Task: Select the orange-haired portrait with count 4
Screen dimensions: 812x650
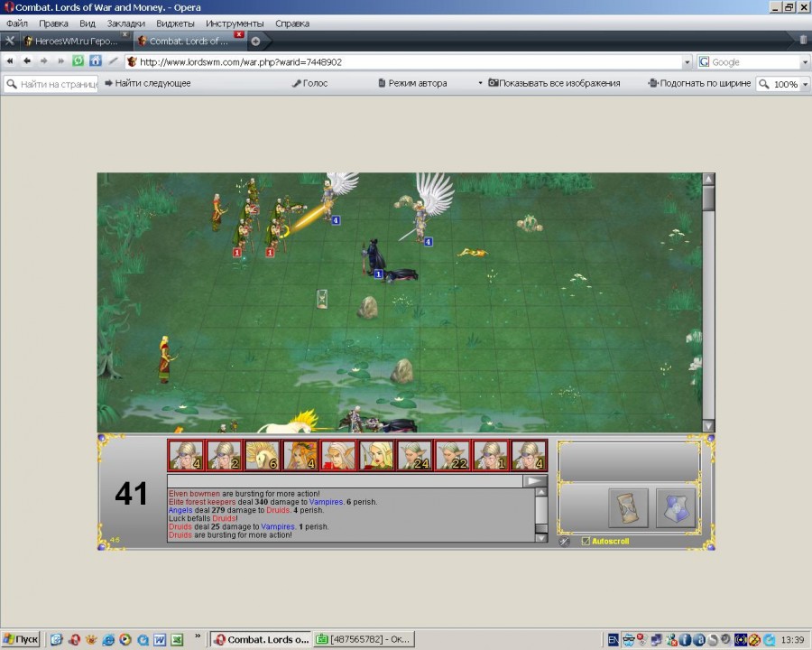Action: 300,455
